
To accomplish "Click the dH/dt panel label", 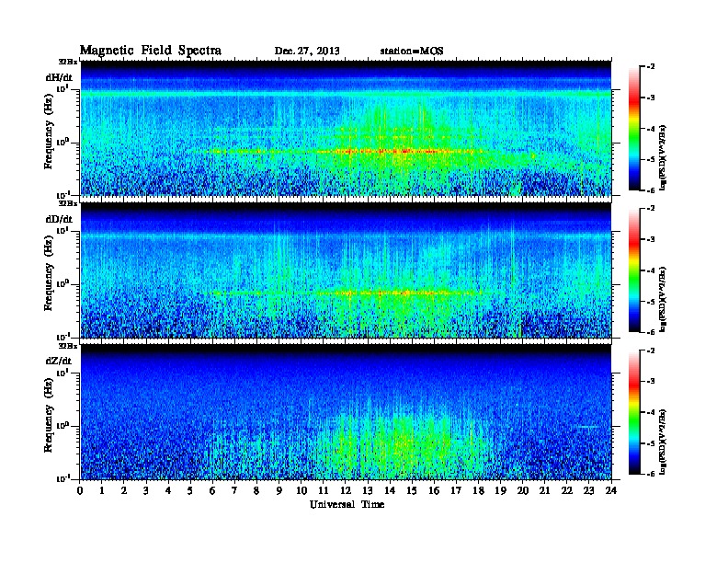I will pyautogui.click(x=59, y=77).
